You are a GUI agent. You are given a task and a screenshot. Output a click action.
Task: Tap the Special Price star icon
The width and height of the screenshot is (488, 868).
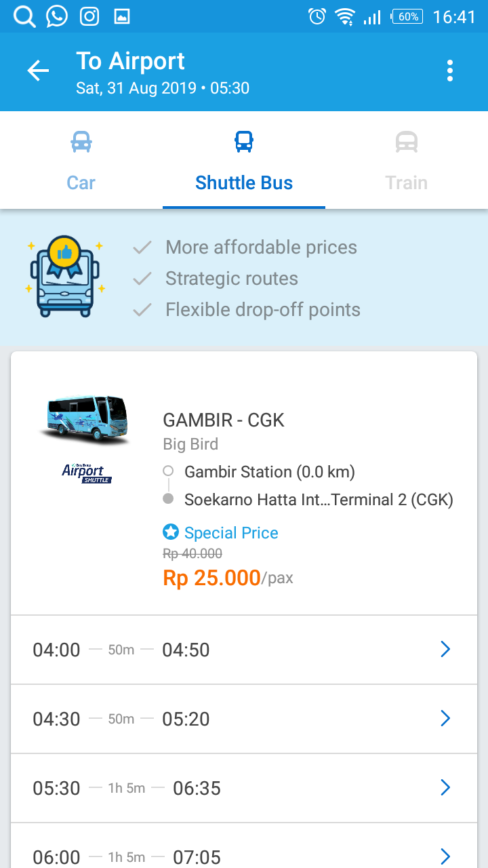tap(171, 532)
